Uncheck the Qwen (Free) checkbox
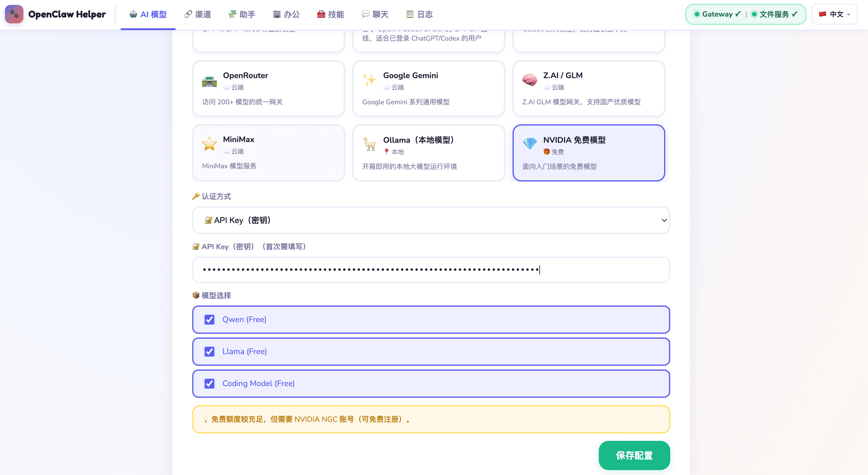Screen dimensions: 868x475 pyautogui.click(x=209, y=319)
